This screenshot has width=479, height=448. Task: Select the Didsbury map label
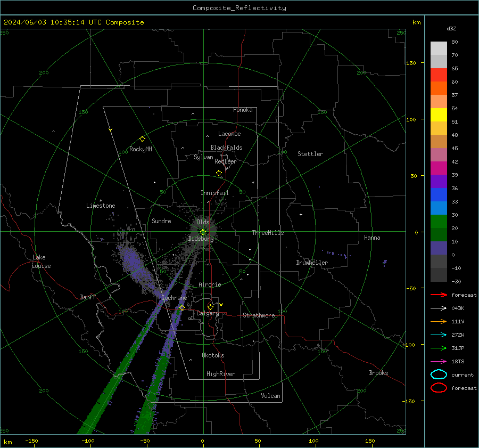click(201, 239)
